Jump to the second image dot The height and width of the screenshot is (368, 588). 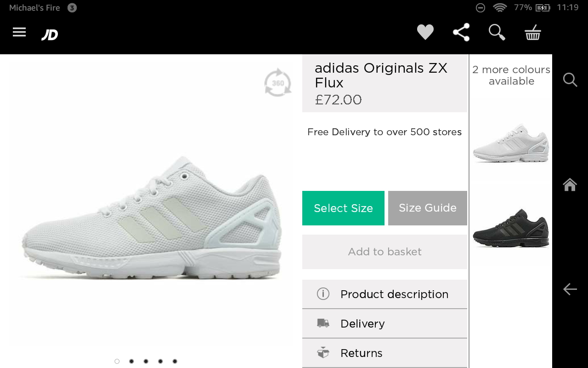click(131, 361)
